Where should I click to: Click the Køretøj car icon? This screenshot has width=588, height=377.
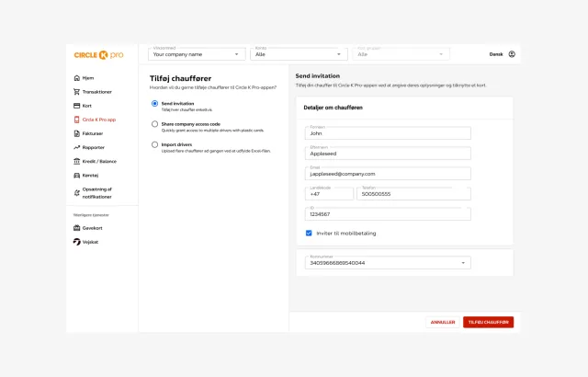[x=77, y=176]
